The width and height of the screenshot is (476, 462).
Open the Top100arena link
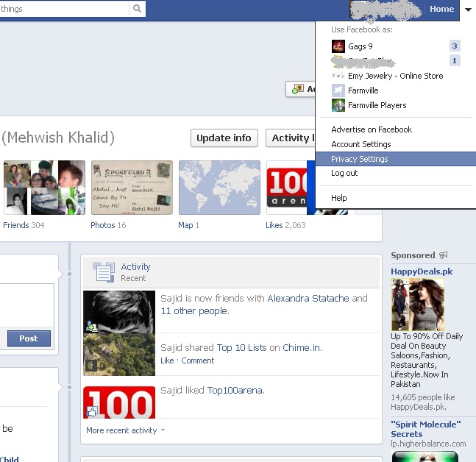pos(235,391)
